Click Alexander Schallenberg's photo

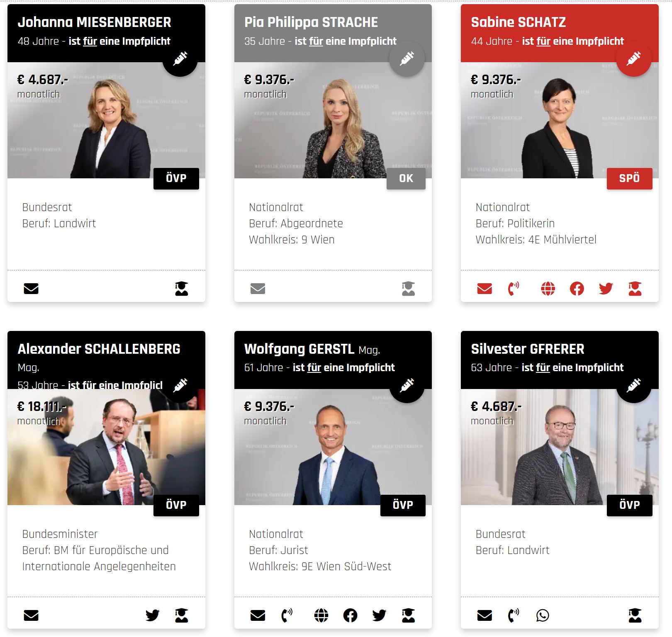(106, 447)
